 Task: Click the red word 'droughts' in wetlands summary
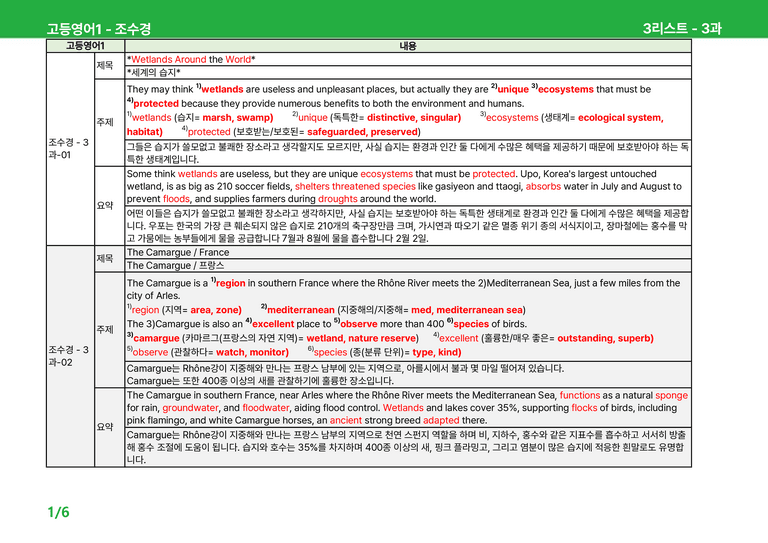click(x=337, y=199)
